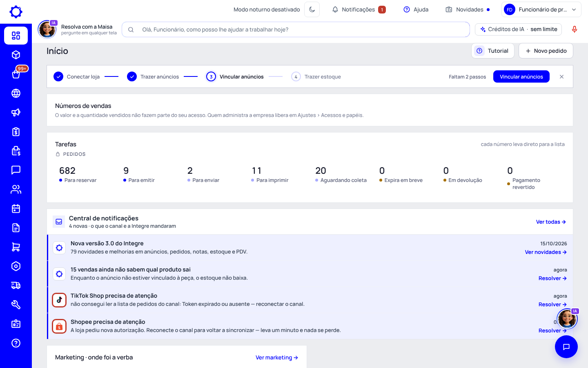Open the megaphone marketing icon in sidebar
This screenshot has width=588, height=368.
click(16, 112)
